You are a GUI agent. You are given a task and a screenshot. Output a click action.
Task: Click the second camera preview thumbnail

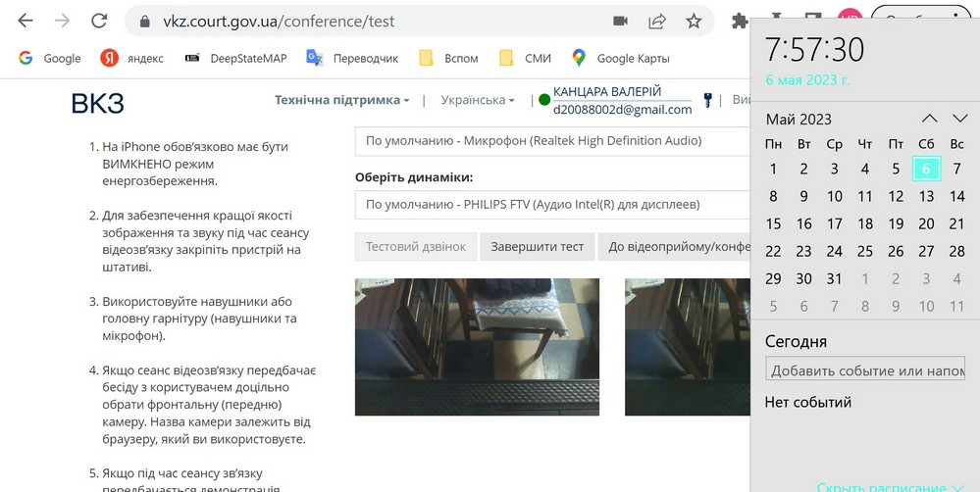[x=688, y=347]
